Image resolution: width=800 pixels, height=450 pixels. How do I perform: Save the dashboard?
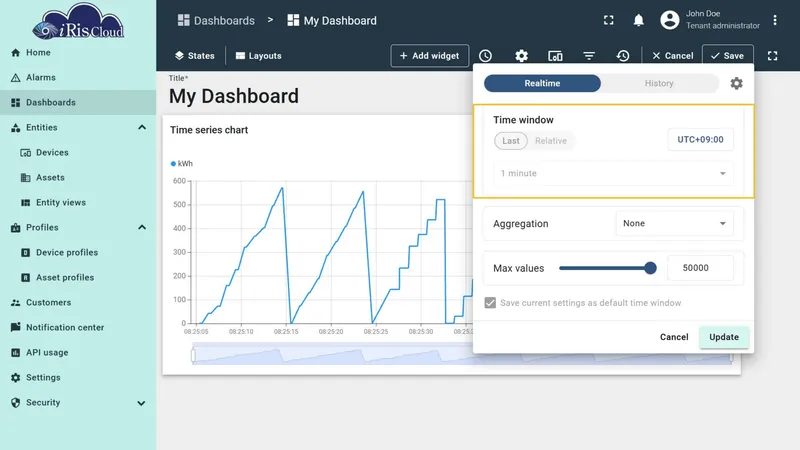[728, 56]
